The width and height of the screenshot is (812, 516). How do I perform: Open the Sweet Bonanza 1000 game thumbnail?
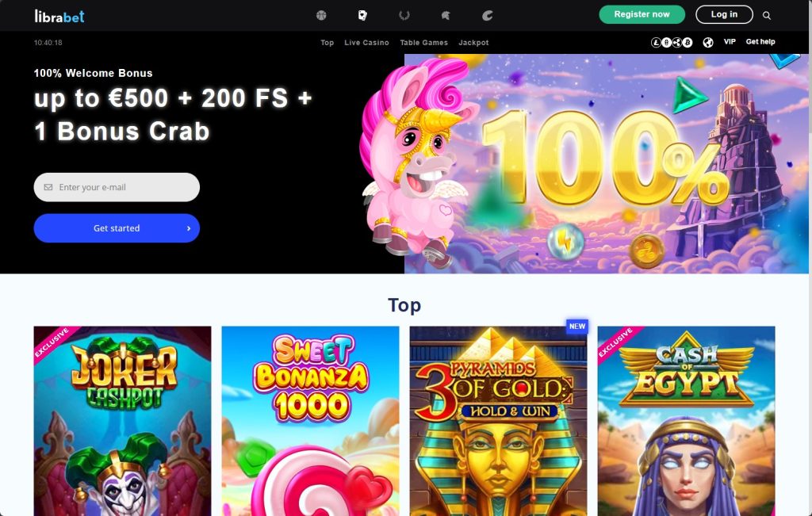pyautogui.click(x=310, y=421)
